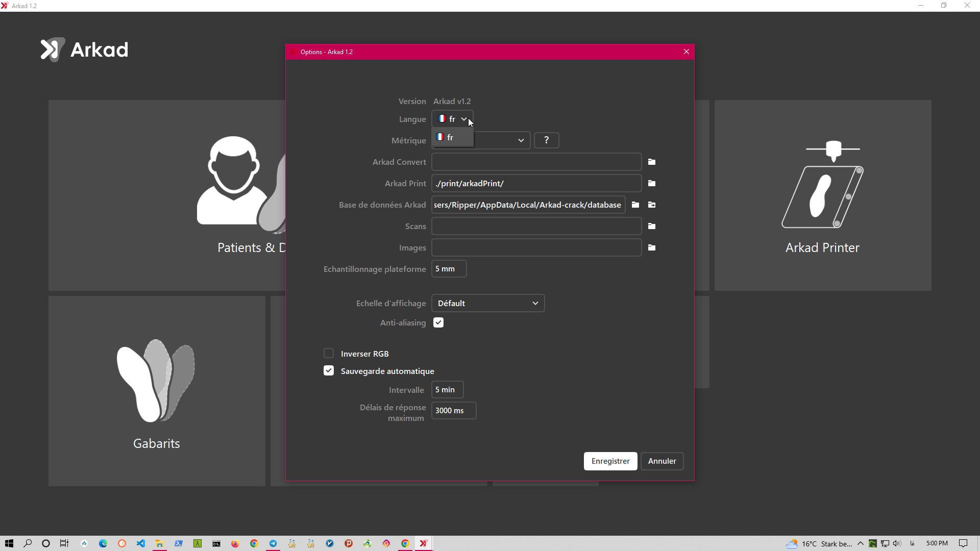Edit Echantillonnage plateforme 5 mm value
980x551 pixels.
coord(449,269)
